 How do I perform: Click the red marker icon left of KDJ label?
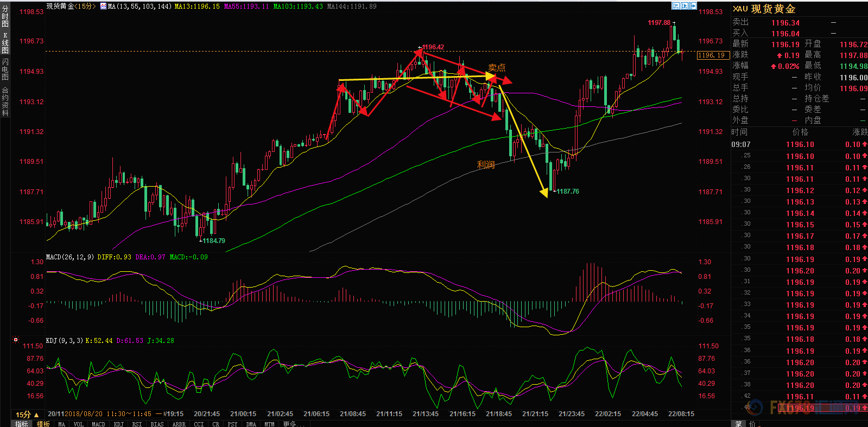click(16, 340)
